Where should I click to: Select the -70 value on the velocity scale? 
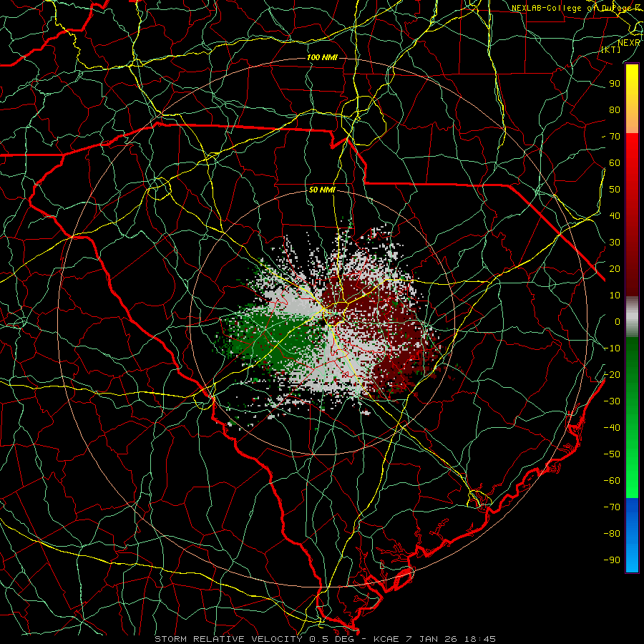[x=612, y=507]
